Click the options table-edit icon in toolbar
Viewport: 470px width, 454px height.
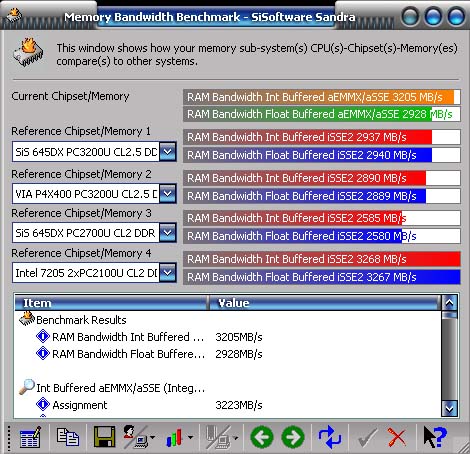click(31, 437)
